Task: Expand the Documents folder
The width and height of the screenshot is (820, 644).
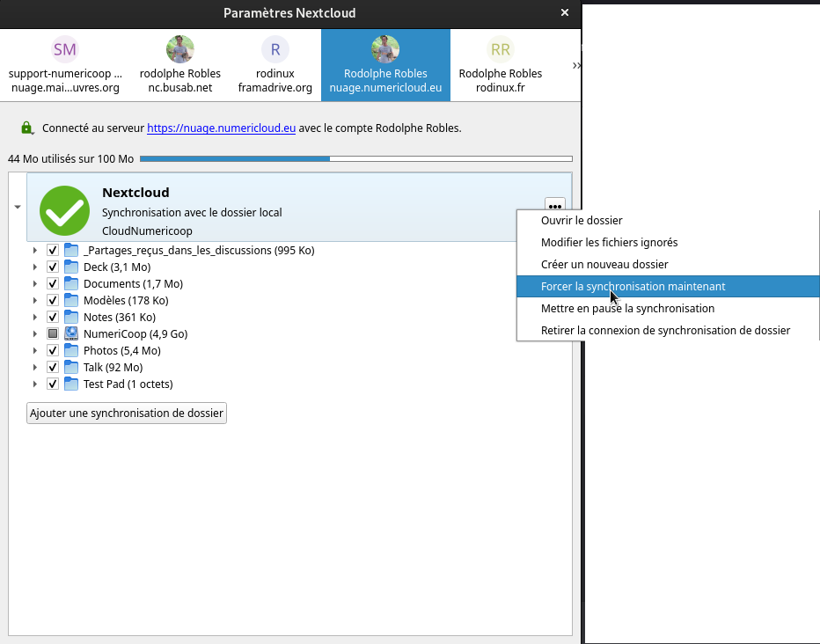Action: 35,284
